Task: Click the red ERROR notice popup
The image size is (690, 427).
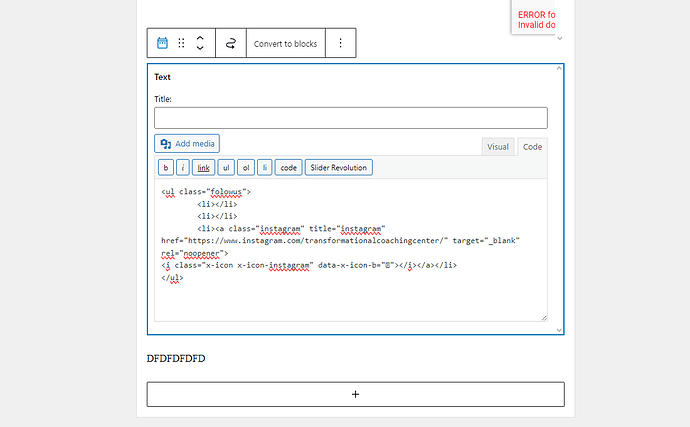Action: [x=533, y=17]
